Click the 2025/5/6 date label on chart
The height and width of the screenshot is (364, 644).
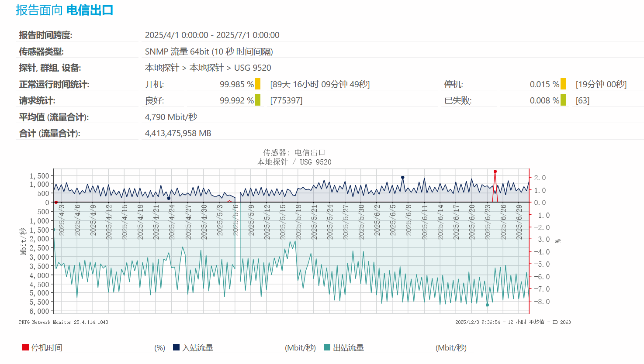coord(236,220)
